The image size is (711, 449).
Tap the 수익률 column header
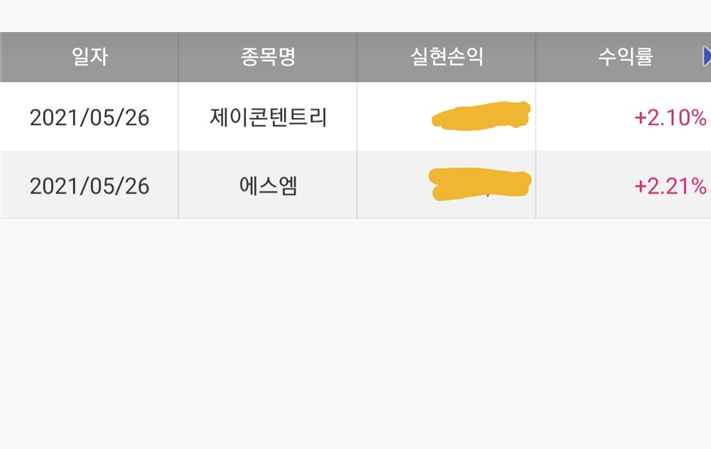(x=625, y=57)
